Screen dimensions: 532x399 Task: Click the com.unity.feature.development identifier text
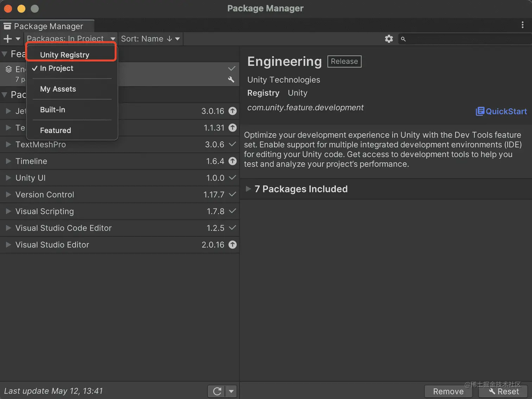[305, 107]
